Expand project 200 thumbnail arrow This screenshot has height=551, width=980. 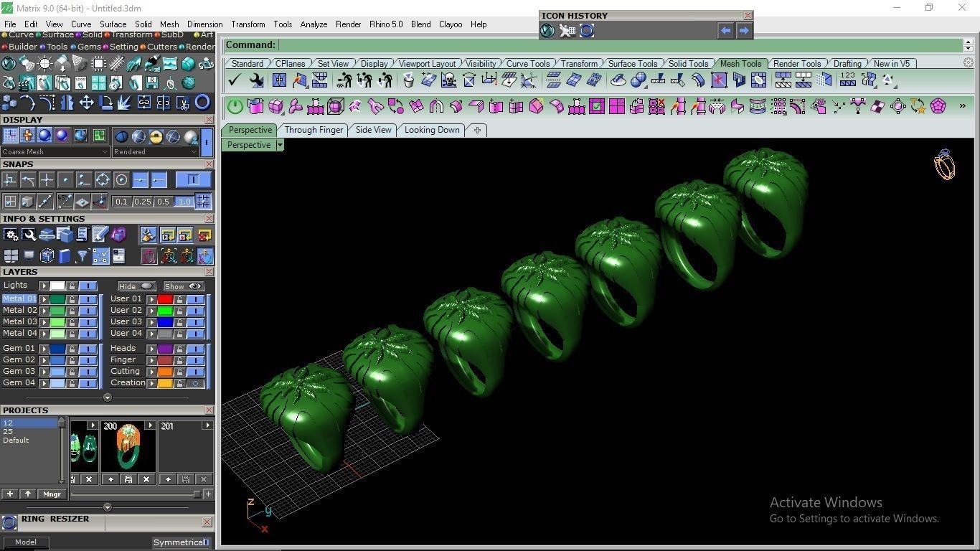150,425
